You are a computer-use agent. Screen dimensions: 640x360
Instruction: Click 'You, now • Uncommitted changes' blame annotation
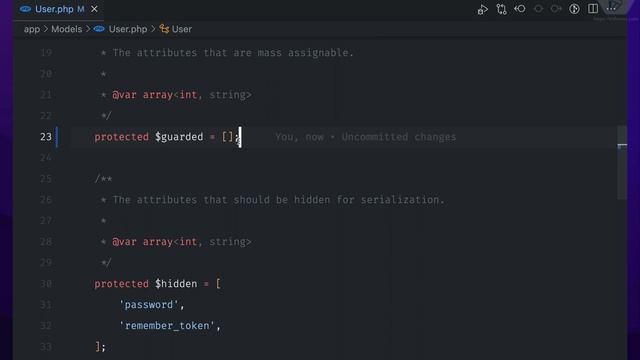pyautogui.click(x=365, y=137)
